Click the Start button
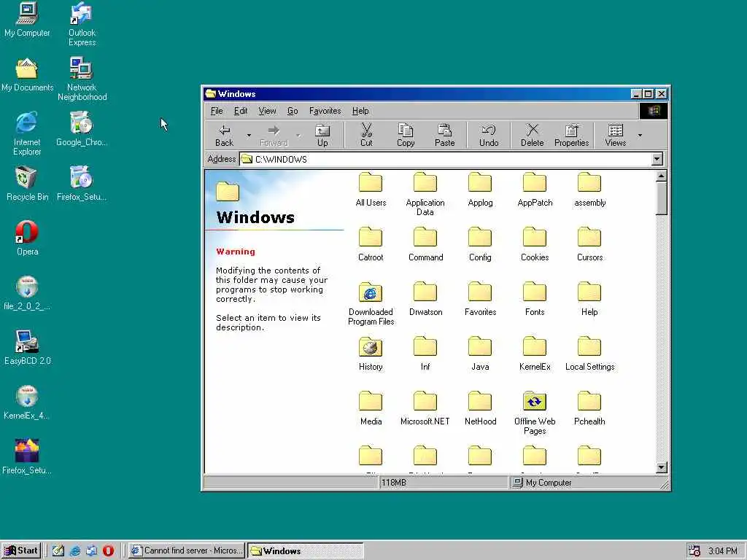The width and height of the screenshot is (747, 560). (21, 551)
